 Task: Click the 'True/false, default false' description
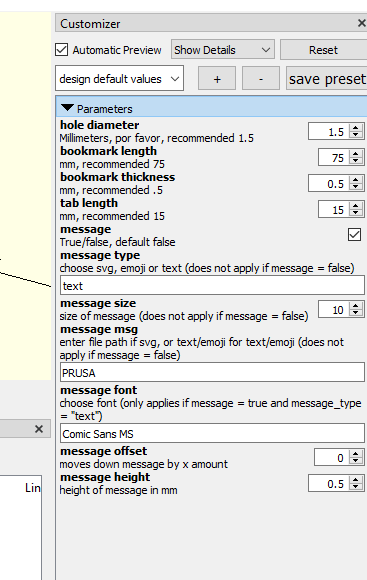click(117, 242)
